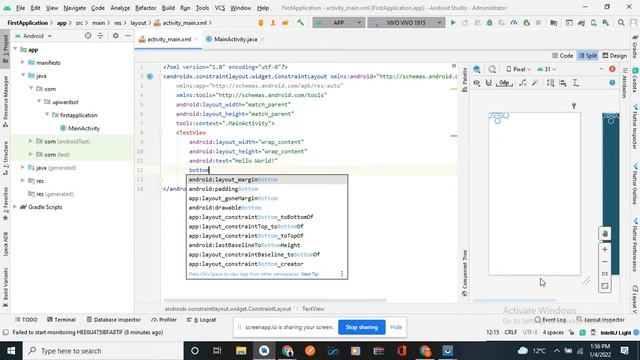Click the guidelines icon in design toolbar
The width and height of the screenshot is (640, 360).
point(576,83)
